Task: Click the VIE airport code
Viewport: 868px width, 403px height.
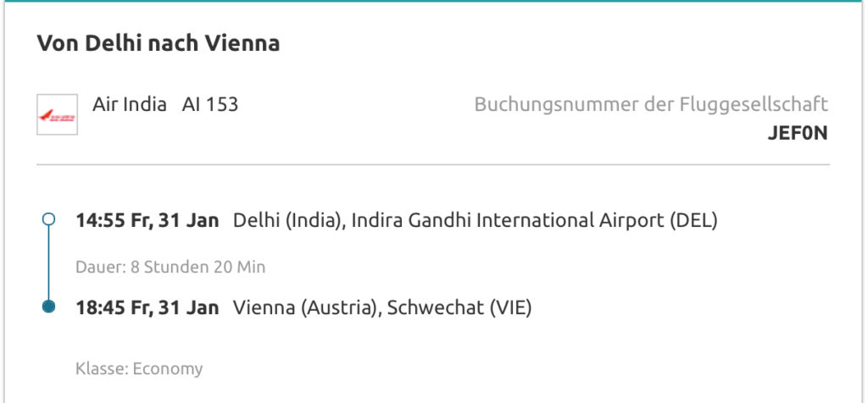Action: [x=510, y=307]
